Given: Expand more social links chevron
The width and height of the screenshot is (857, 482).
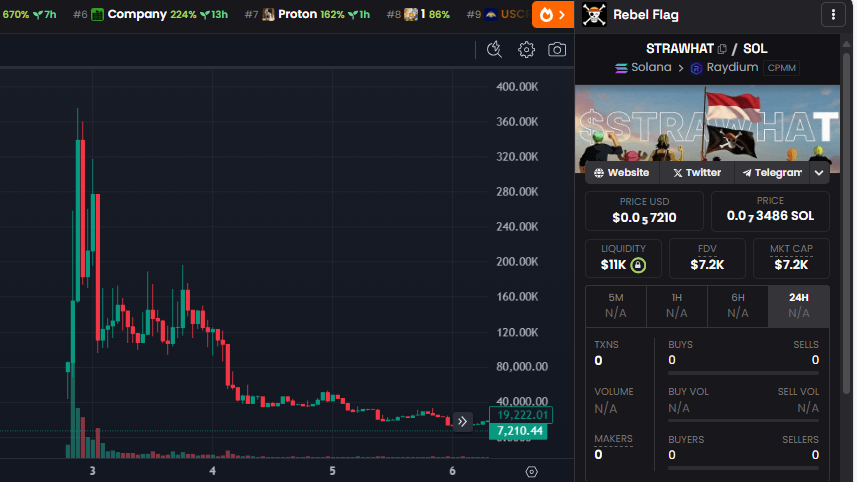Looking at the screenshot, I should point(819,173).
